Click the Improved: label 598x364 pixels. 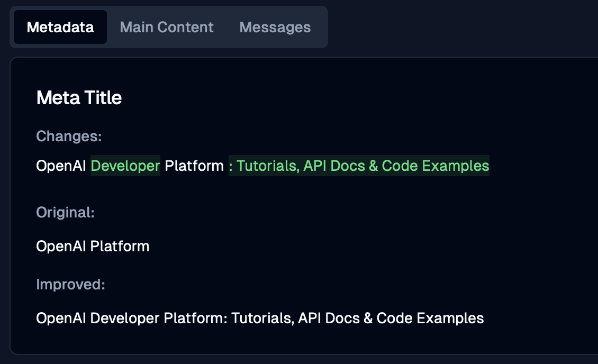click(70, 285)
